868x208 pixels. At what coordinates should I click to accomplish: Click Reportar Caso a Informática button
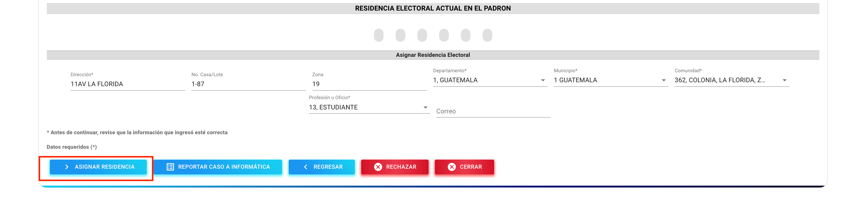(x=218, y=167)
